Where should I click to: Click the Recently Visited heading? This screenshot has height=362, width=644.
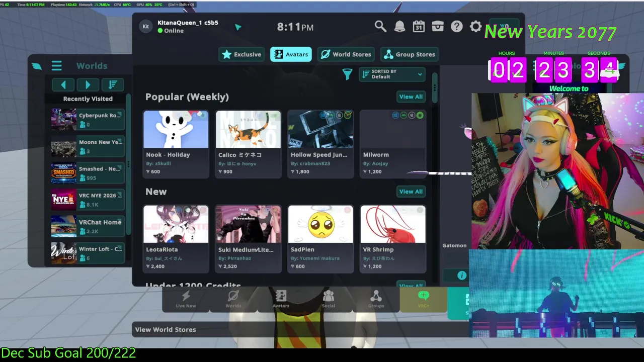(88, 99)
